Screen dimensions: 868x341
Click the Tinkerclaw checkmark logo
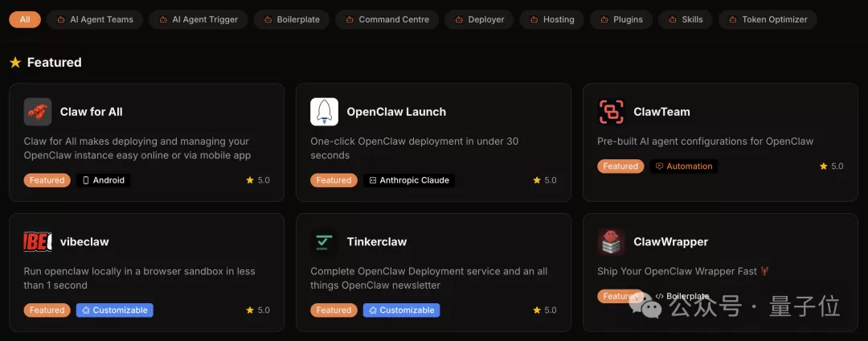[325, 242]
